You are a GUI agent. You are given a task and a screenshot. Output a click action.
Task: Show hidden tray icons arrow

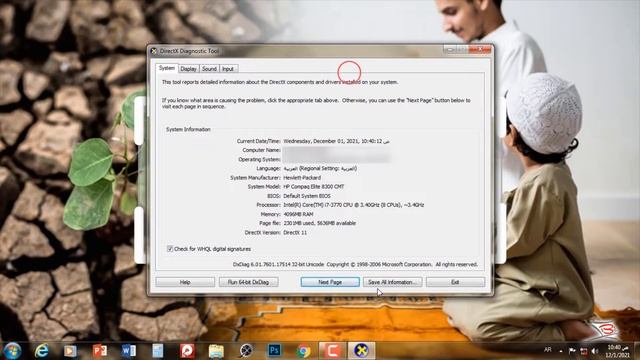[x=561, y=351]
